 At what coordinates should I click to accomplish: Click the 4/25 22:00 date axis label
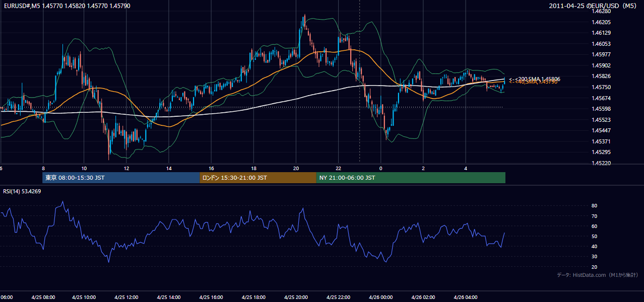click(339, 297)
